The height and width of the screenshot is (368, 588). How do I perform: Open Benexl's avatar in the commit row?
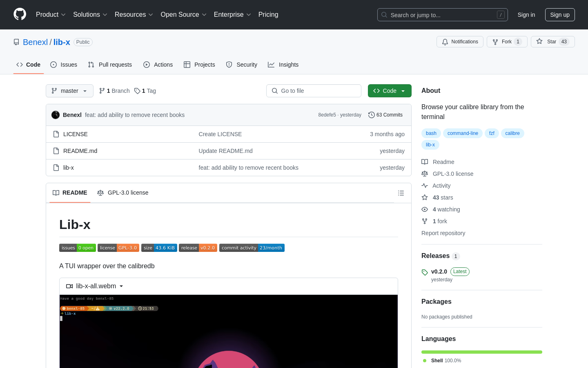[56, 115]
